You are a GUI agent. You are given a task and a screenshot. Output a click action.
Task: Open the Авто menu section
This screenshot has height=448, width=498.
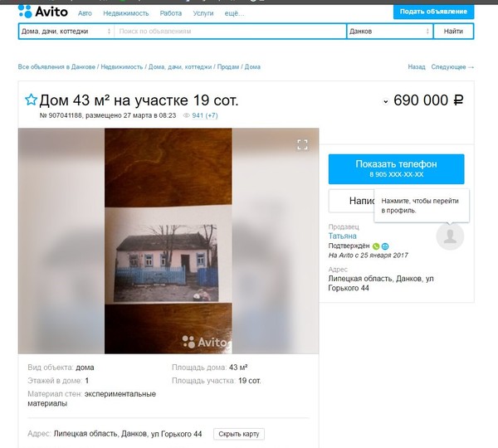tap(85, 13)
